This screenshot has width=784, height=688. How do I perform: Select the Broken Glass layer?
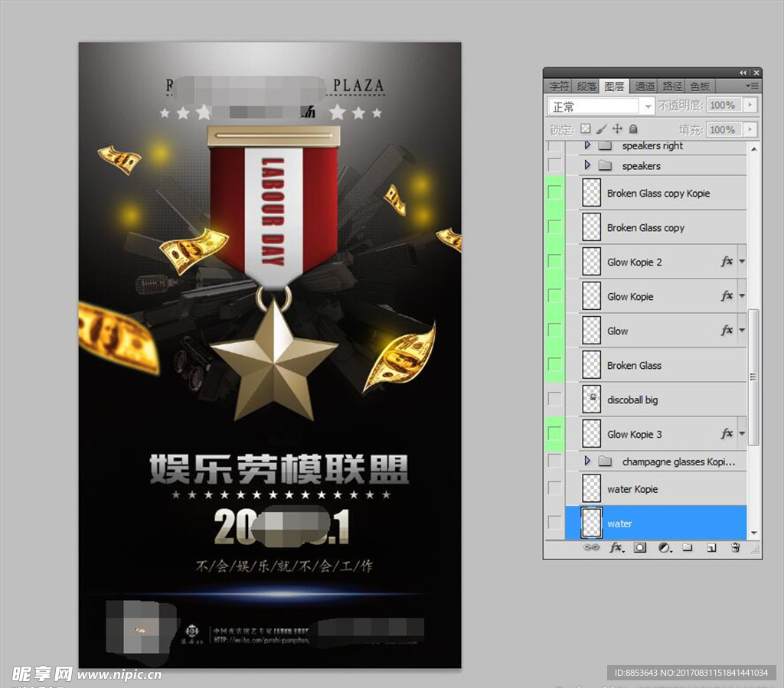pyautogui.click(x=655, y=365)
